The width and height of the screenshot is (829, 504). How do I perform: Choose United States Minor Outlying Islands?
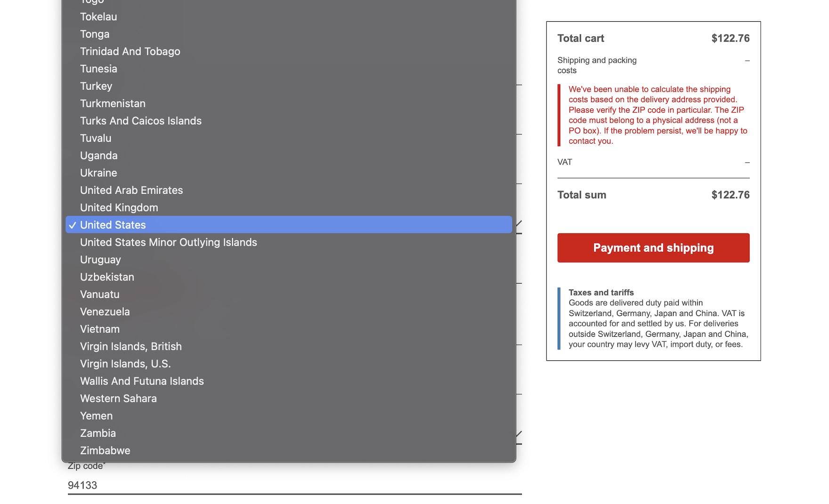pos(169,243)
